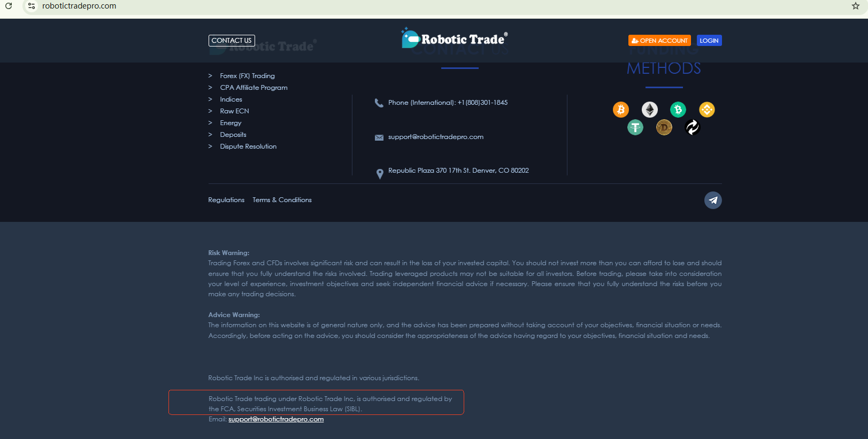868x439 pixels.
Task: Click the Binance coin icon
Action: tap(707, 110)
